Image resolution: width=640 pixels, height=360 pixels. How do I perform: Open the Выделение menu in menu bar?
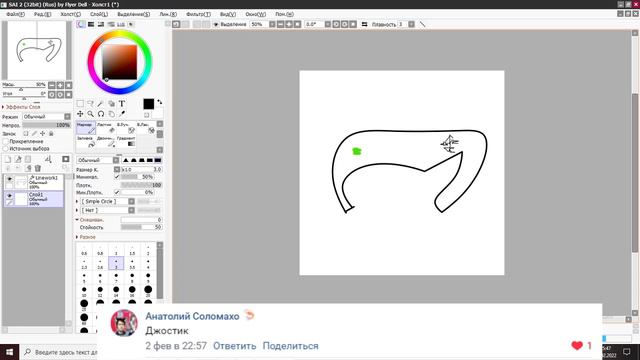133,14
